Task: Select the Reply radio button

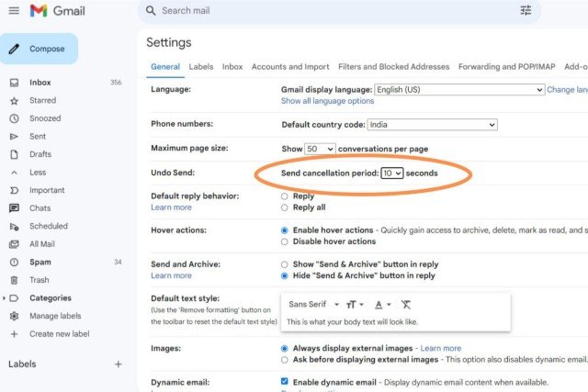Action: click(285, 196)
